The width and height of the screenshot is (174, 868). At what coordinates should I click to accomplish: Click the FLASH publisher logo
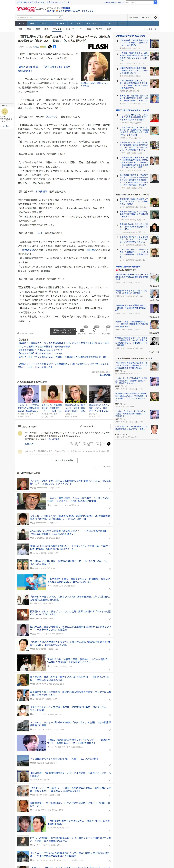click(98, 47)
